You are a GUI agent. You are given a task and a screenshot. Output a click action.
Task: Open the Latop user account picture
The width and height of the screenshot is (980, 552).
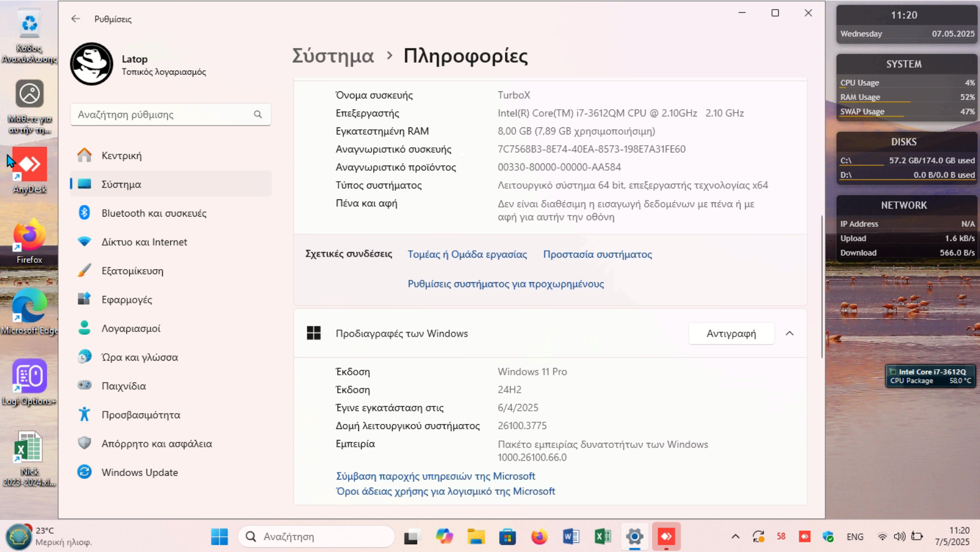(91, 64)
